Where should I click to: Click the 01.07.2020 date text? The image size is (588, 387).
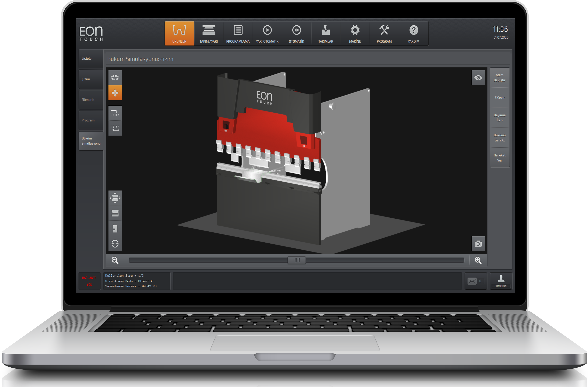pos(501,38)
